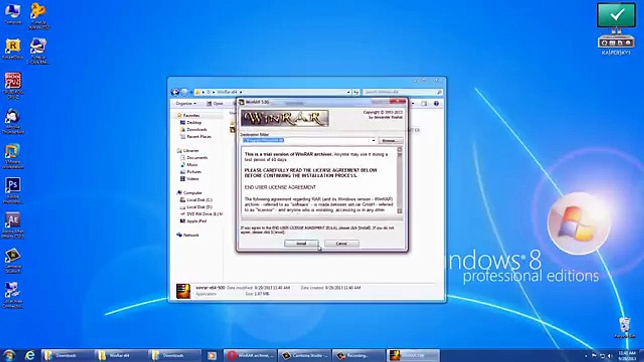Toggle the Explorer preview pane button
The height and width of the screenshot is (362, 644).
[x=424, y=103]
